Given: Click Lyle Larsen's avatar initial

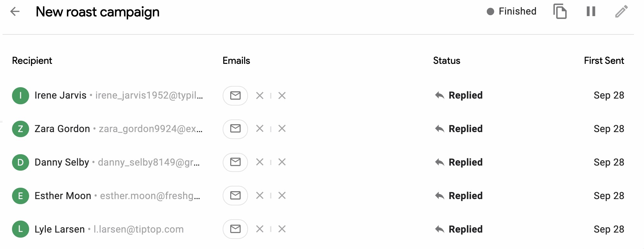Looking at the screenshot, I should pos(20,229).
